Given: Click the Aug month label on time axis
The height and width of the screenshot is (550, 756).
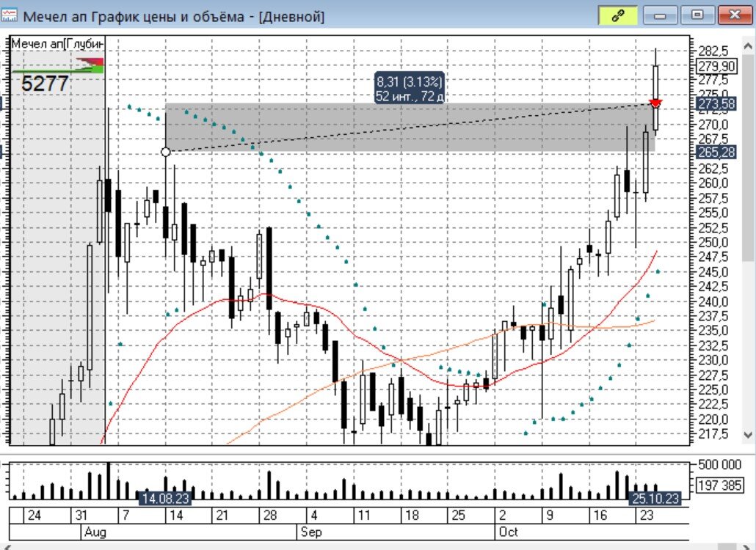Looking at the screenshot, I should 95,532.
